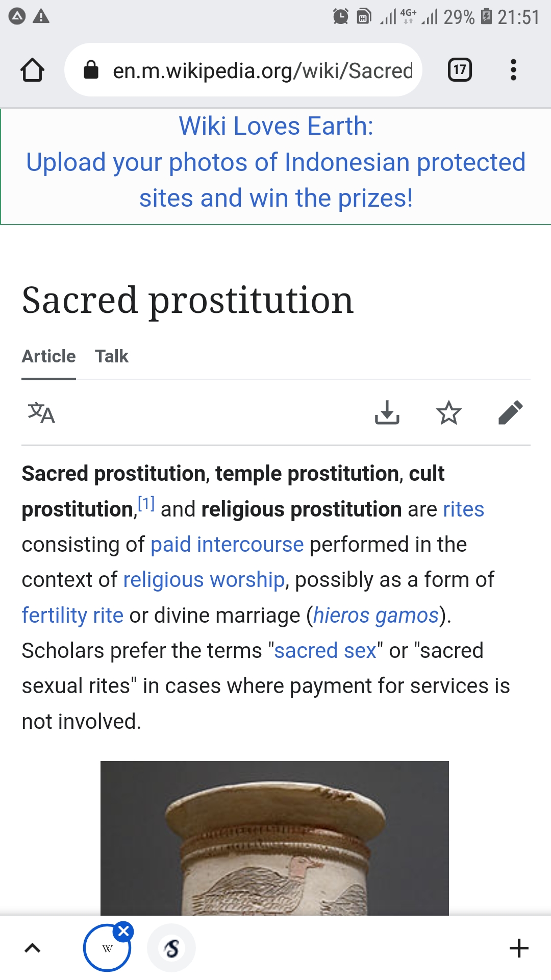Download the article for offline reading

pyautogui.click(x=387, y=413)
